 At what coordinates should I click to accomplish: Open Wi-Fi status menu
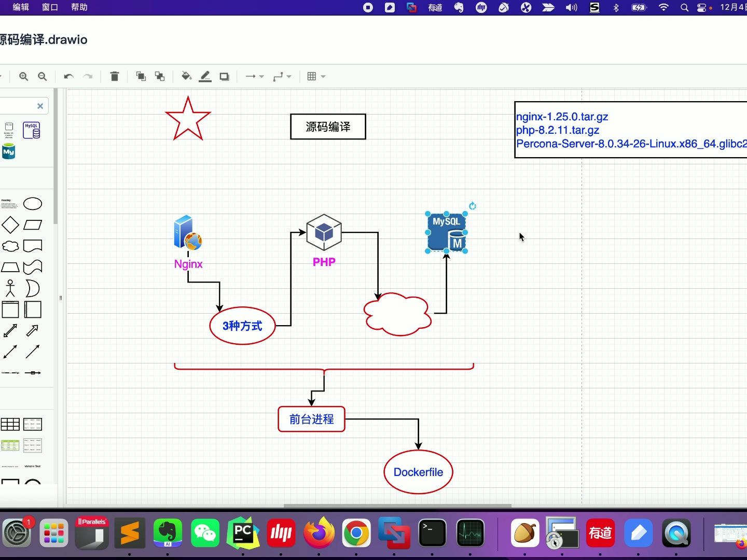pos(663,7)
